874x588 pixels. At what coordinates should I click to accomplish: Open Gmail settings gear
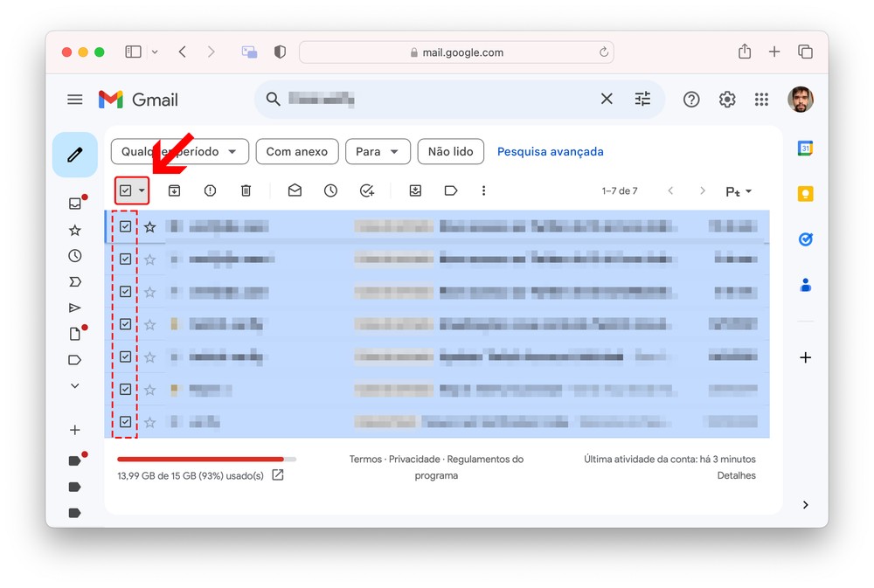coord(727,100)
